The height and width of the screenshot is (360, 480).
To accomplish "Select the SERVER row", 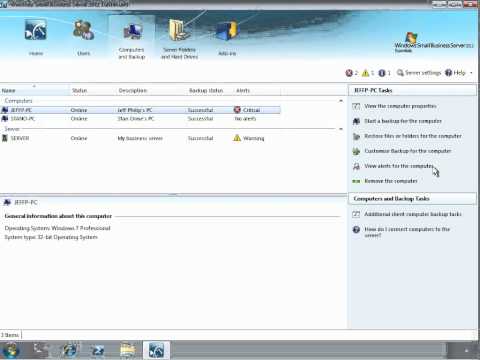I will [x=140, y=138].
